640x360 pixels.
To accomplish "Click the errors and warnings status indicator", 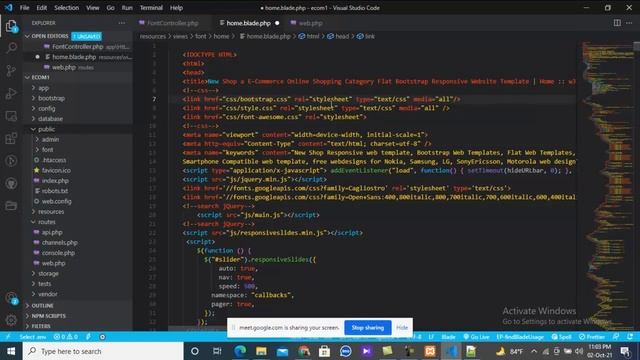I will point(66,337).
